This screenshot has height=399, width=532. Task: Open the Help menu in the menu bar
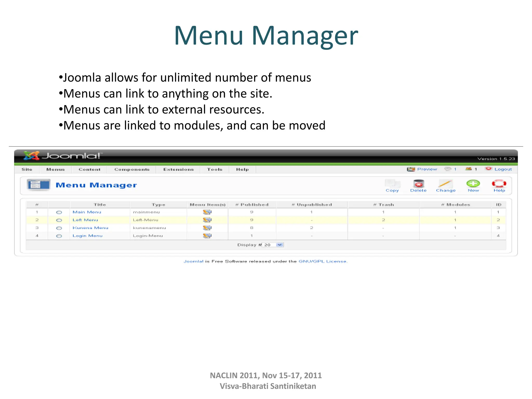243,169
